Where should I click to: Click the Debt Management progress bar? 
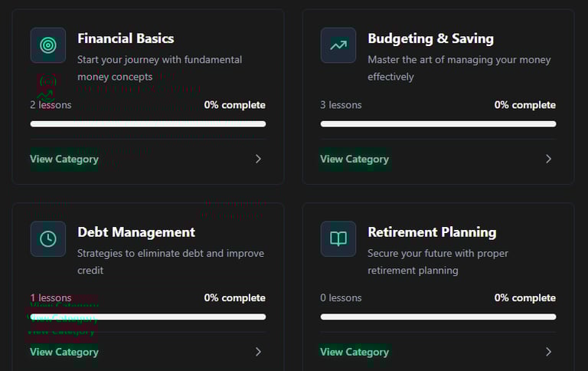(x=148, y=317)
